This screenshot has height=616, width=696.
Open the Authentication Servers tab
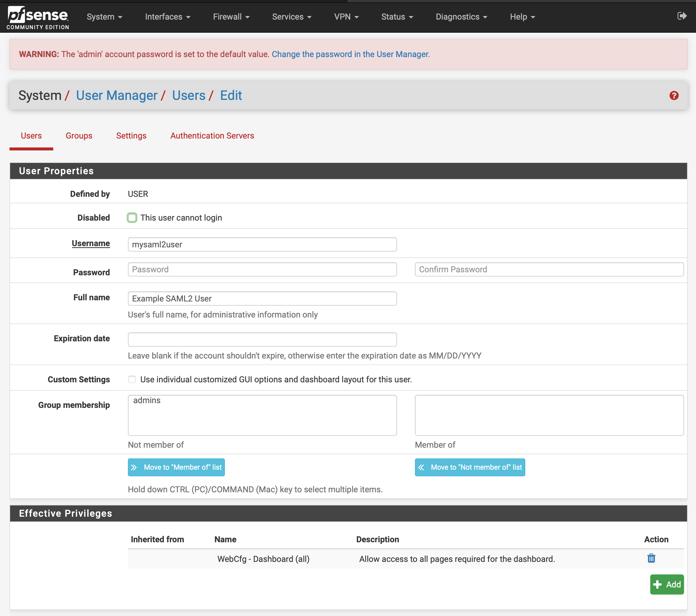[212, 136]
